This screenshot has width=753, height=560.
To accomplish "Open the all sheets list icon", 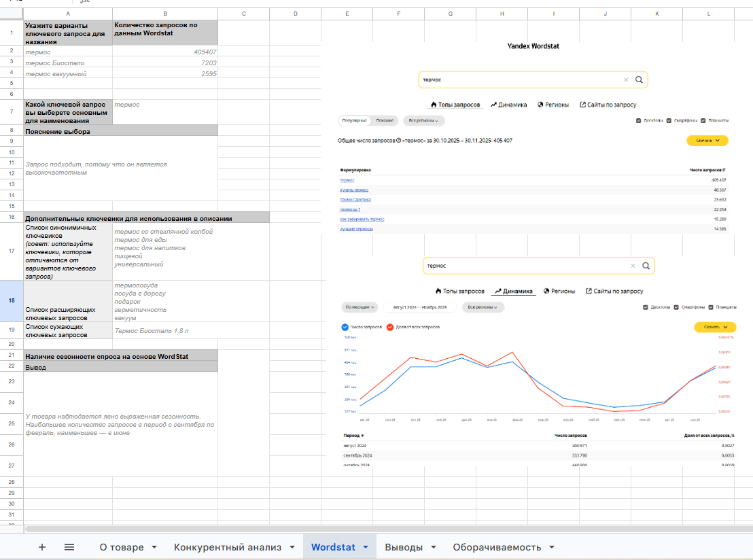I will 69,547.
